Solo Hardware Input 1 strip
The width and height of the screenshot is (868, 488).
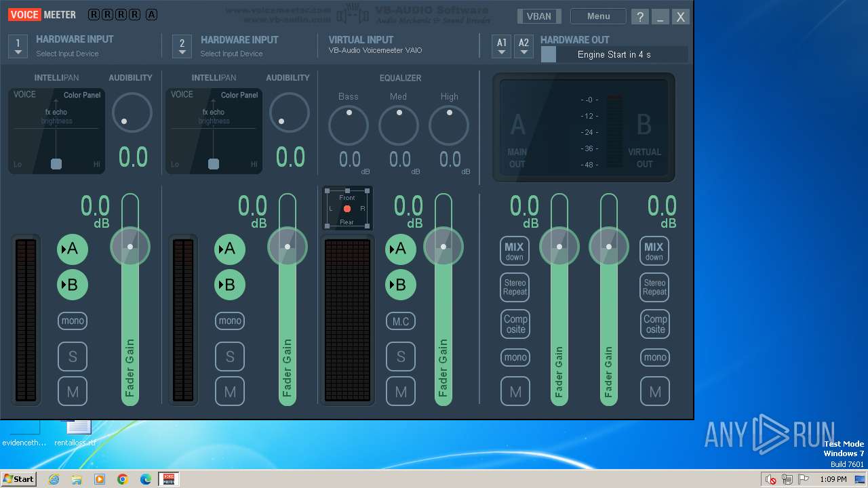[73, 356]
